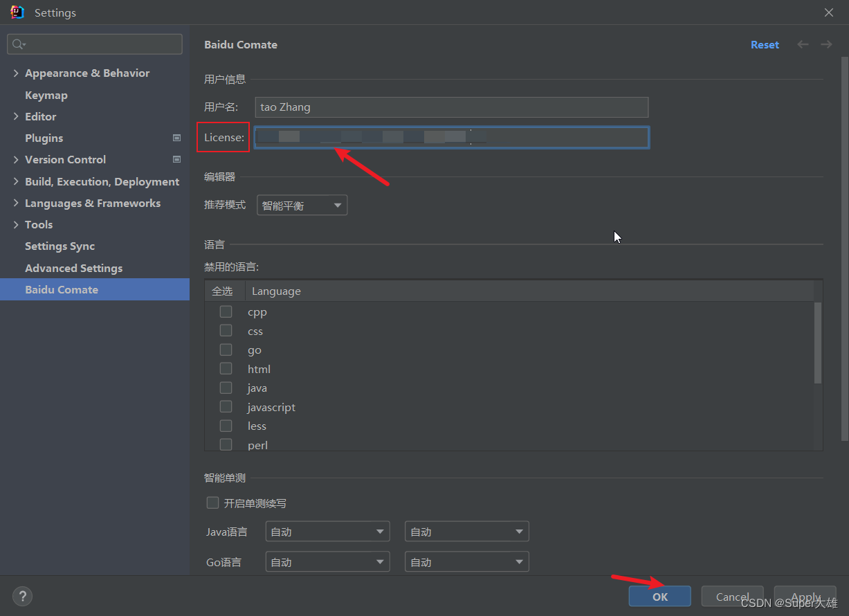Open second Java语言 dropdown
The height and width of the screenshot is (616, 849).
click(467, 532)
